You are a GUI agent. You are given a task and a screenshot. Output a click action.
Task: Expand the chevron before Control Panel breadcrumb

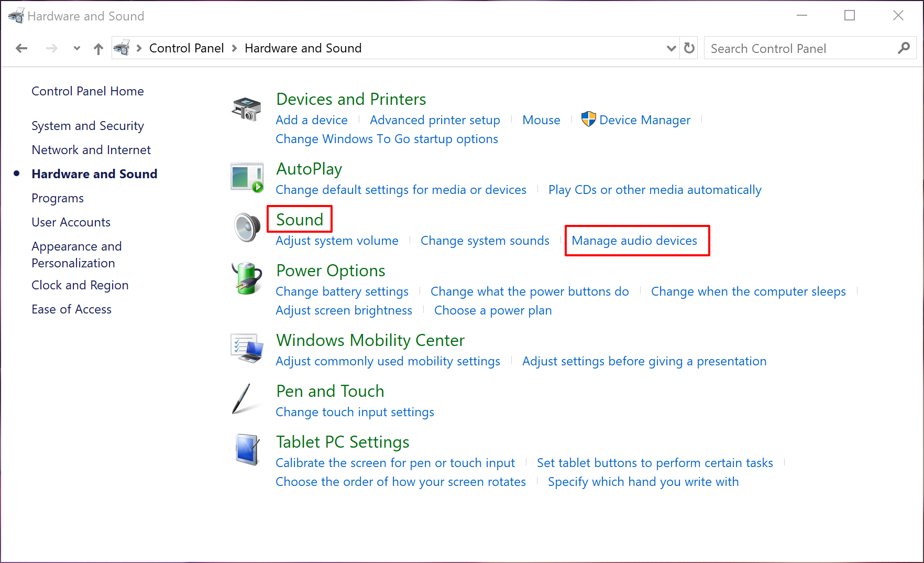pos(139,48)
